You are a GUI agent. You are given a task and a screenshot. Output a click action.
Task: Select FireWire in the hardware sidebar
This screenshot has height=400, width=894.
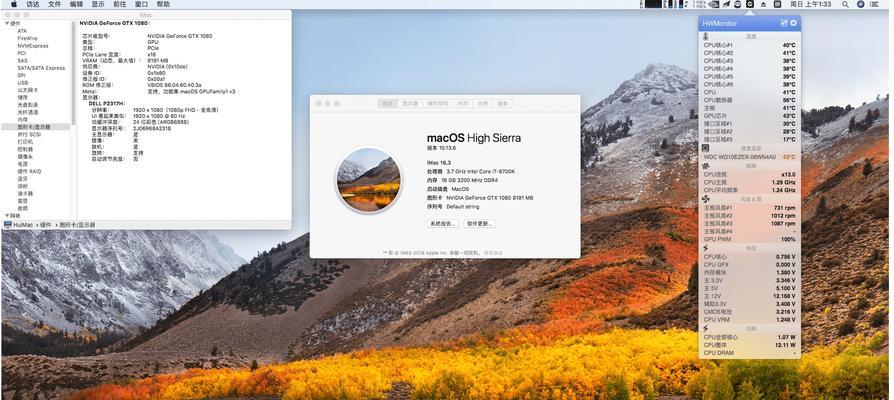coord(27,38)
